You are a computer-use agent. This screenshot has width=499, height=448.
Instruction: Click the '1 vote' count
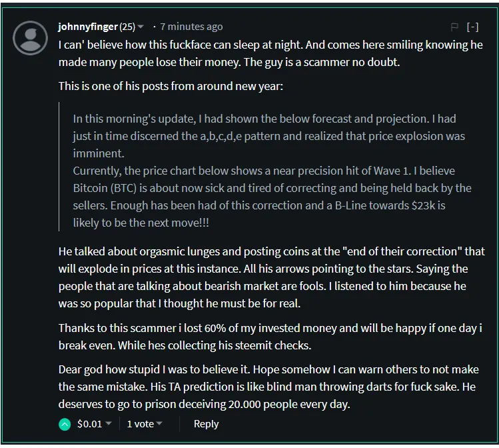click(x=141, y=424)
